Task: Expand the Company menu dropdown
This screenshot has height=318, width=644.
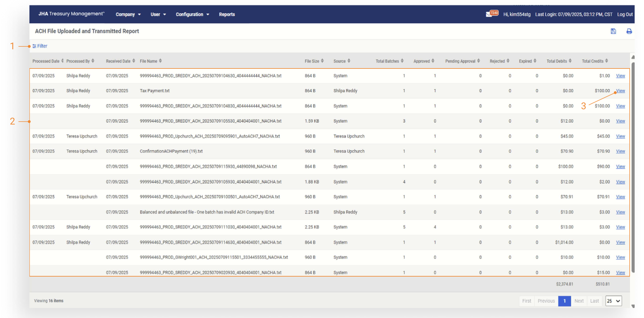Action: coord(128,14)
